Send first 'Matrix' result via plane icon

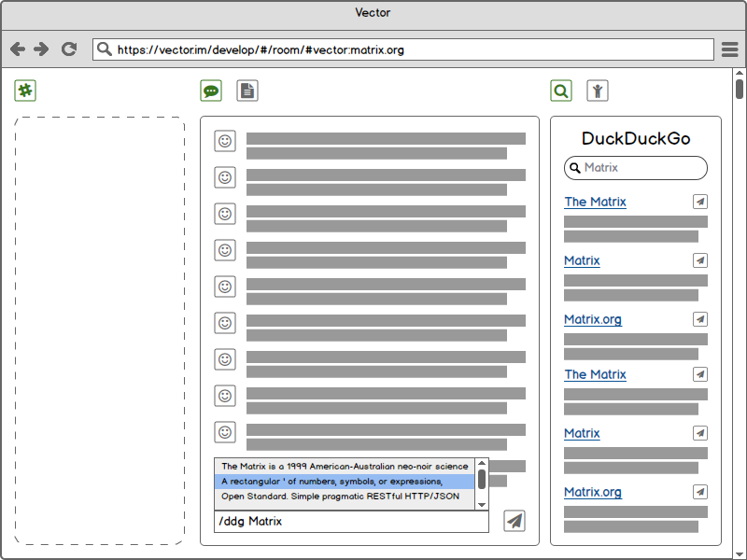pos(699,260)
